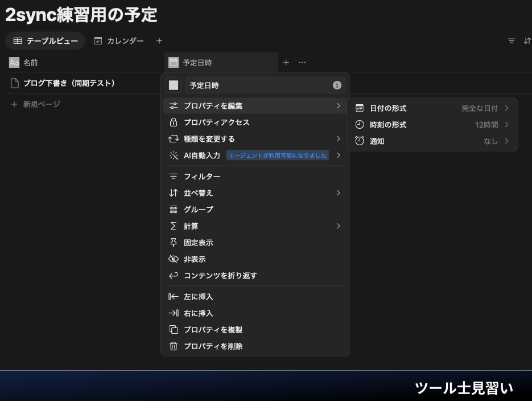Insert a column with 左に挿入
The height and width of the screenshot is (401, 532).
pos(255,297)
